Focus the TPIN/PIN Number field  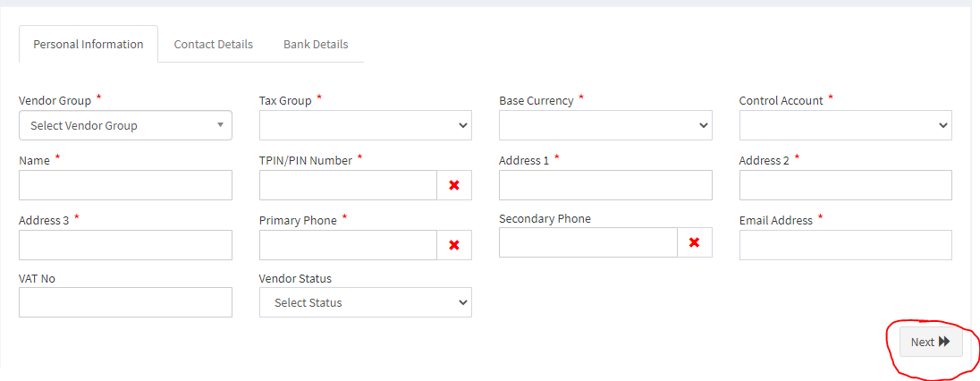(348, 185)
